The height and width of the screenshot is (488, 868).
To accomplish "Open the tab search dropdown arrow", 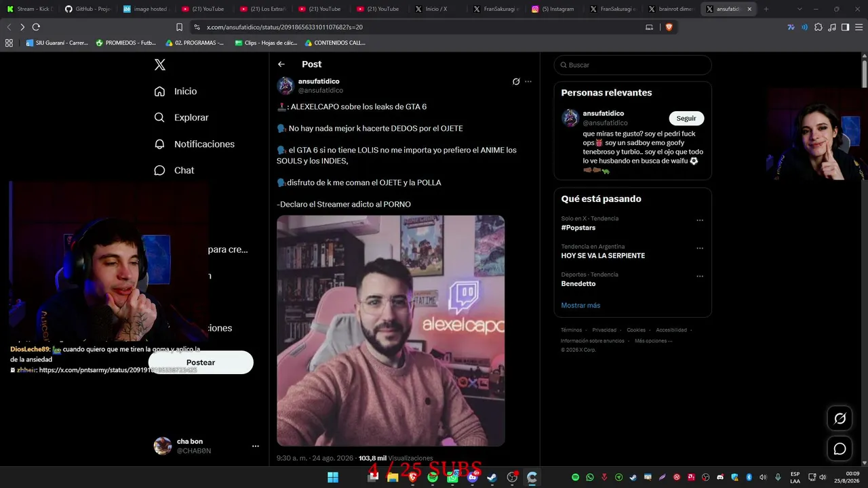I will 799,9.
